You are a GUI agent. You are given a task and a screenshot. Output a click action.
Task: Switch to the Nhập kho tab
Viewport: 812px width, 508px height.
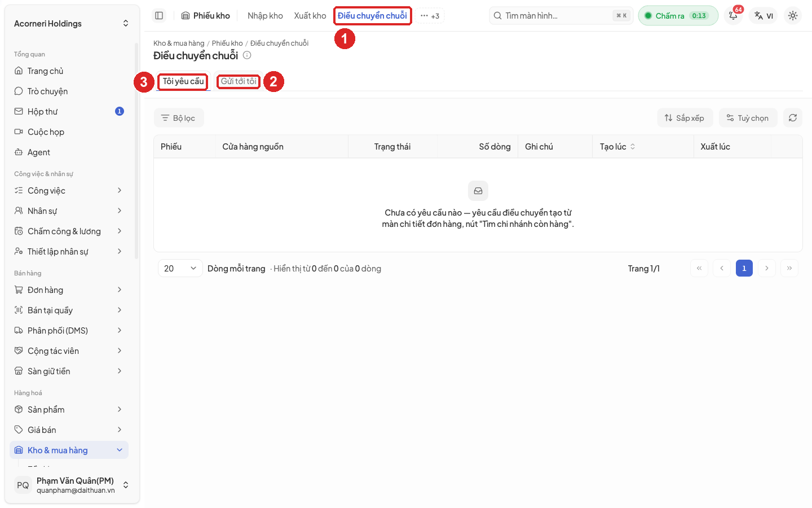[265, 16]
